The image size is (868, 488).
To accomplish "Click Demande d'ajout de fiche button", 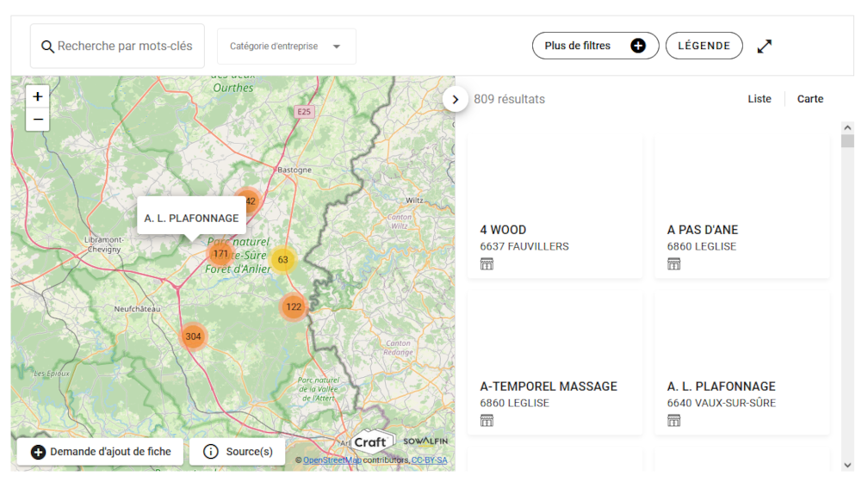I will pos(100,452).
